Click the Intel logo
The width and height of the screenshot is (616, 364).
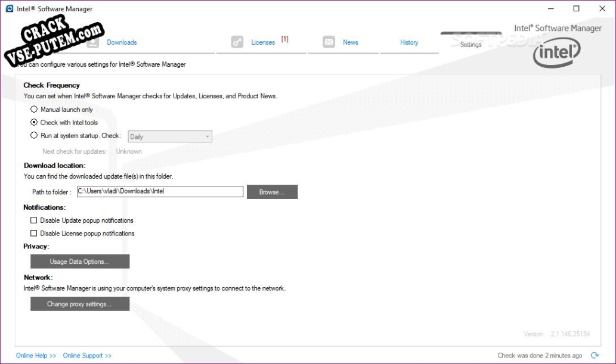click(557, 52)
